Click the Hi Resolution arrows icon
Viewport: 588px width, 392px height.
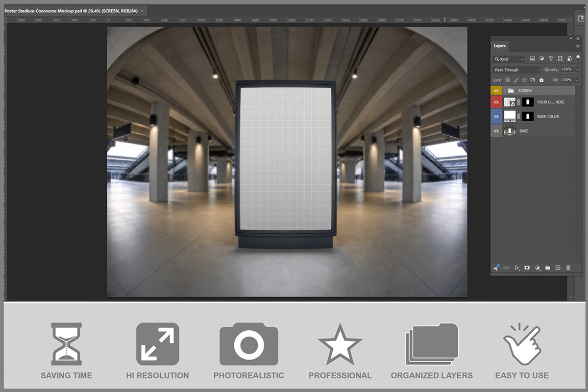click(x=158, y=343)
